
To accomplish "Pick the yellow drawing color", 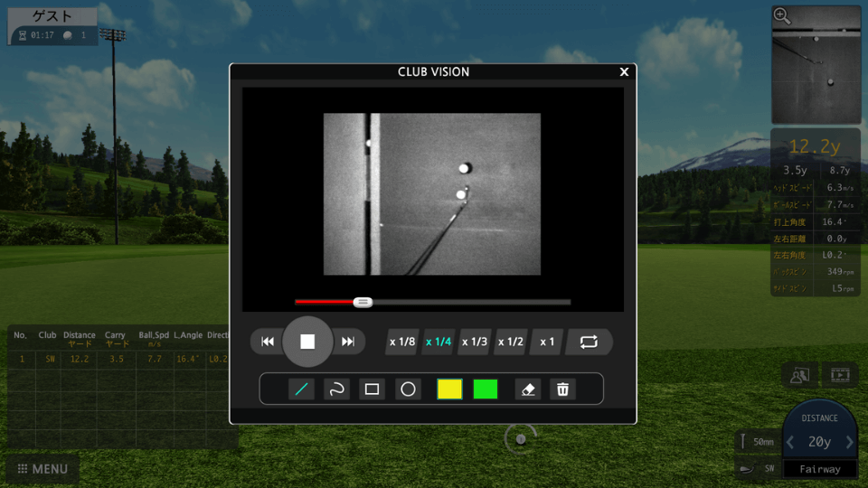I will pos(449,389).
